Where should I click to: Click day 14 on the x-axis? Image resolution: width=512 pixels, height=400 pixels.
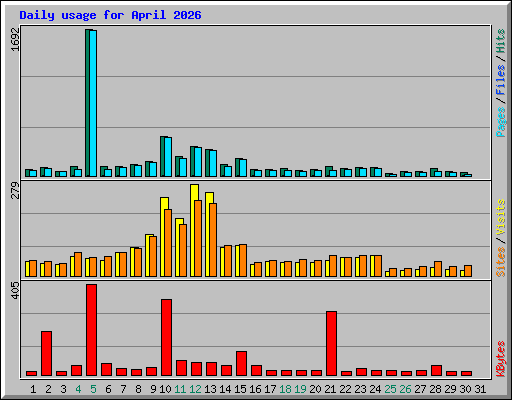pos(225,389)
